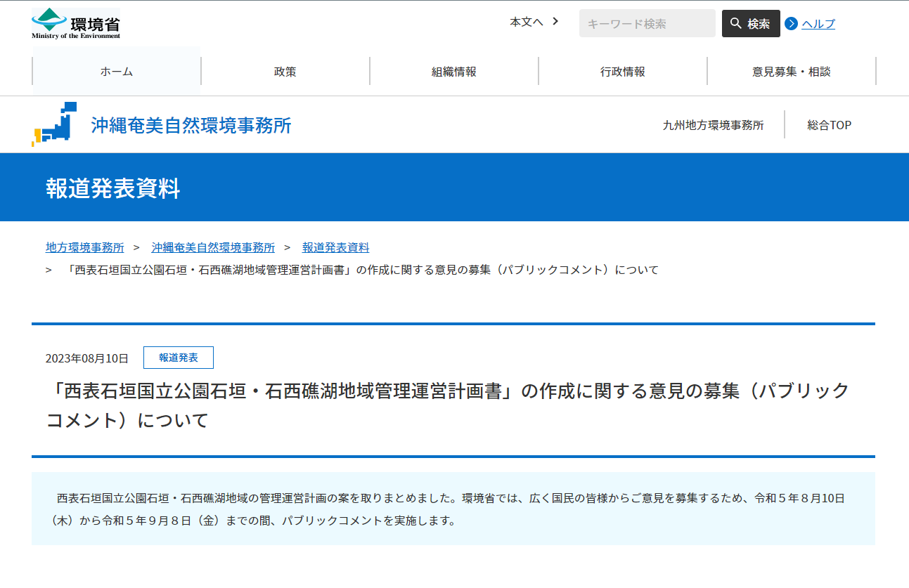The height and width of the screenshot is (588, 909).
Task: Navigate to 九州地方環境事務所
Action: pyautogui.click(x=712, y=124)
